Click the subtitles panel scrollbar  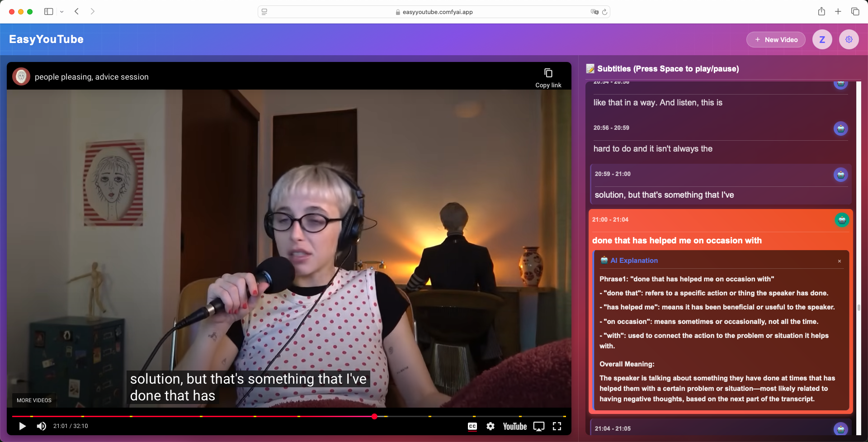click(x=859, y=308)
